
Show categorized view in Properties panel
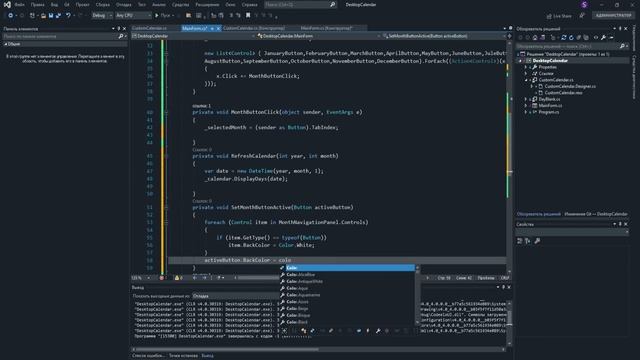pos(520,241)
